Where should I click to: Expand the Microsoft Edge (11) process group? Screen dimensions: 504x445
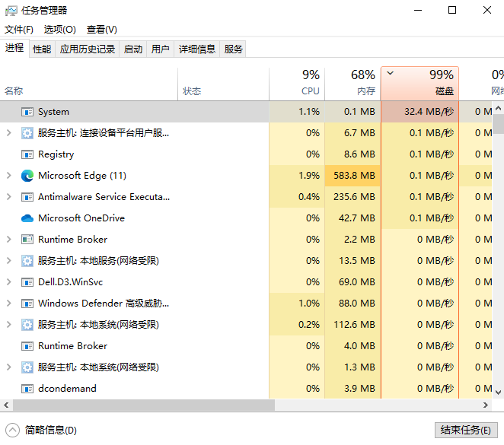point(8,176)
